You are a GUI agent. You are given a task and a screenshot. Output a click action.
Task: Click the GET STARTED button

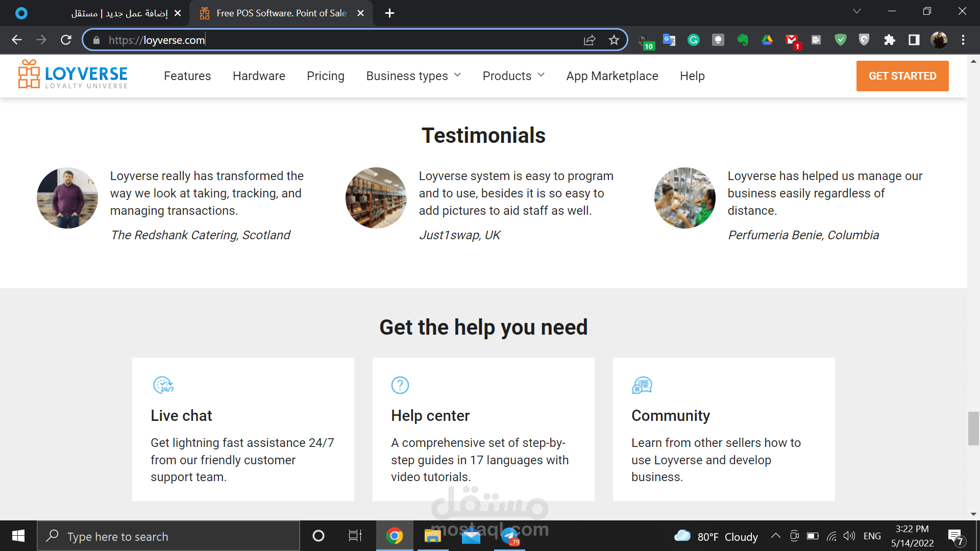point(902,76)
